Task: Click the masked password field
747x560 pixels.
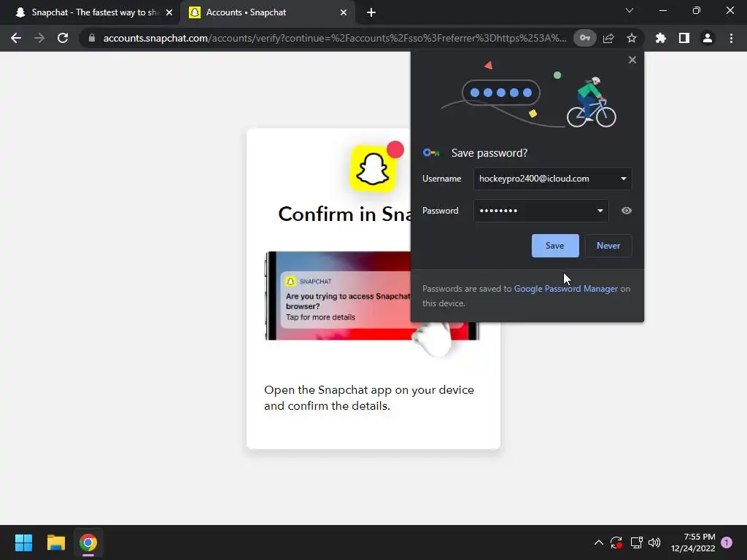Action: pos(541,211)
